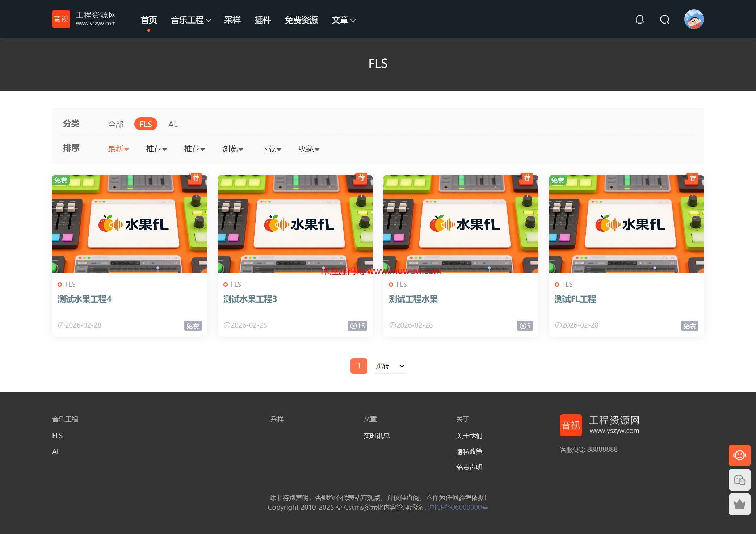The image size is (756, 534).
Task: Open the customer service floating icon
Action: tap(739, 455)
